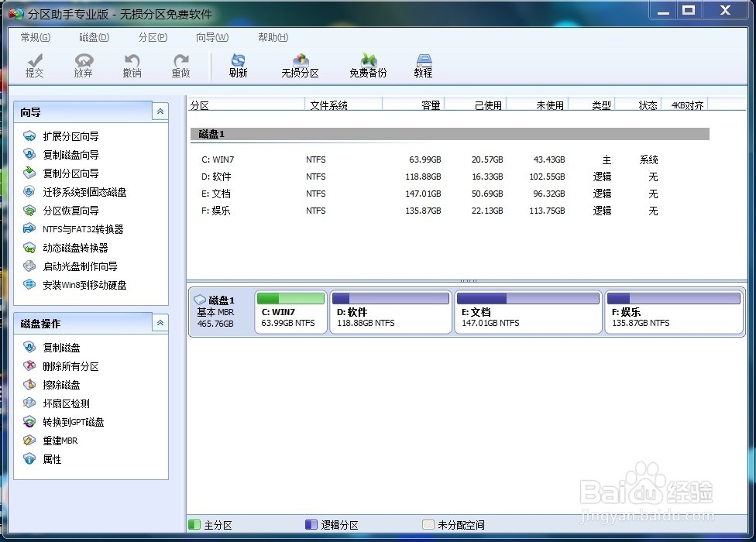Select the C: WIN7 partition block in disk map

(x=290, y=312)
